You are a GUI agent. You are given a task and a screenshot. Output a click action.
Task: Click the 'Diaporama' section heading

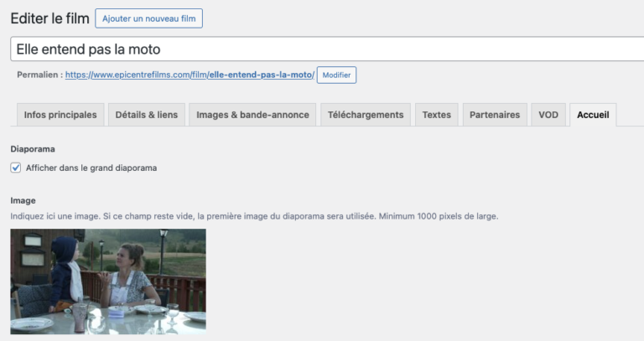pyautogui.click(x=33, y=149)
